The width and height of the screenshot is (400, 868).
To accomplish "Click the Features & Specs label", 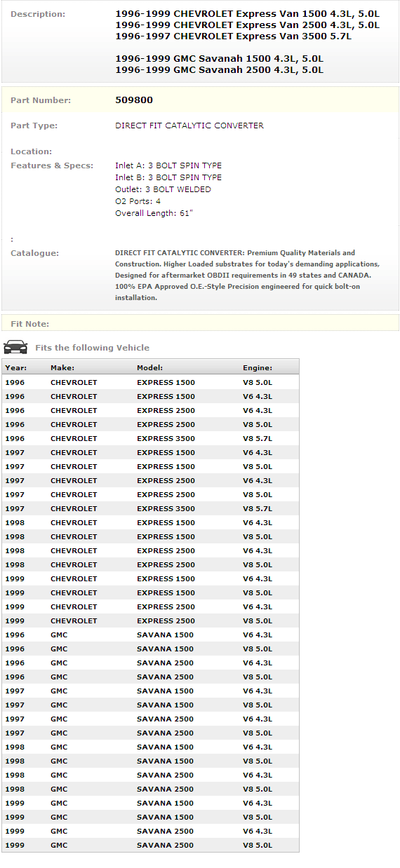I will pyautogui.click(x=52, y=165).
